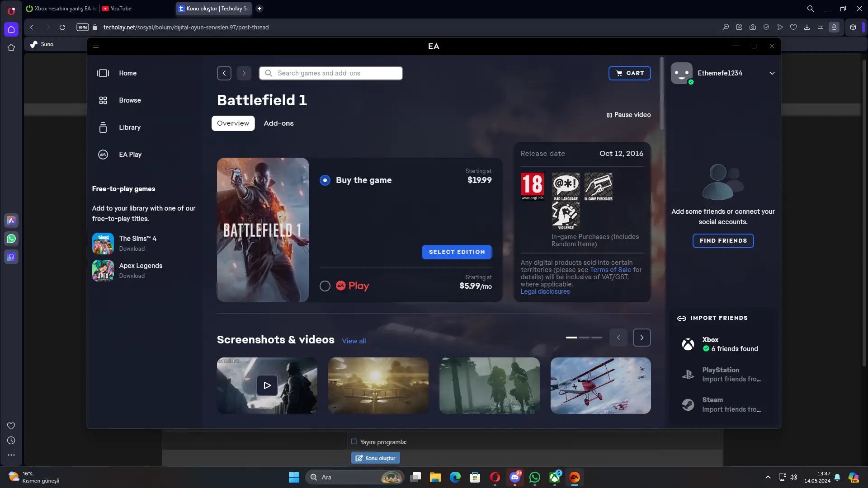The image size is (868, 488).
Task: Click the Xbox import friends icon
Action: [688, 344]
